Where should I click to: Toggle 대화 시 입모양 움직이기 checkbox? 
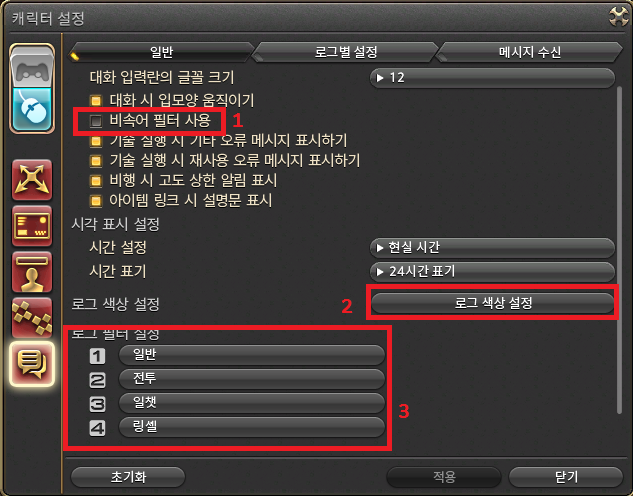[x=96, y=100]
